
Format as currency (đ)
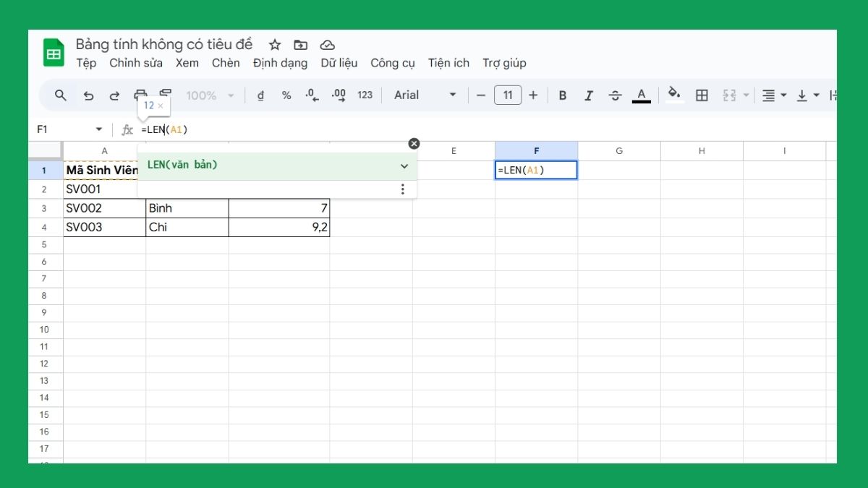click(260, 95)
